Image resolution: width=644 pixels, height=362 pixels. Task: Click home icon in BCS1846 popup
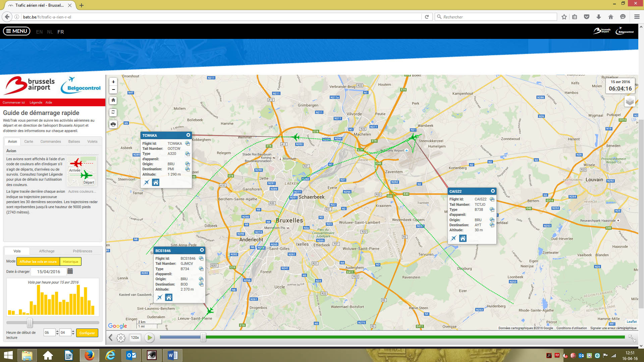coord(169,297)
